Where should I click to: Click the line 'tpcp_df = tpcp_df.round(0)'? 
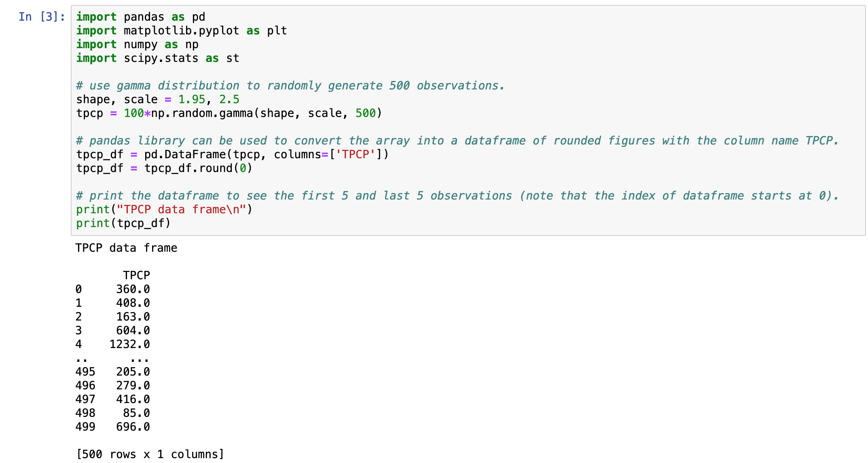(x=164, y=168)
